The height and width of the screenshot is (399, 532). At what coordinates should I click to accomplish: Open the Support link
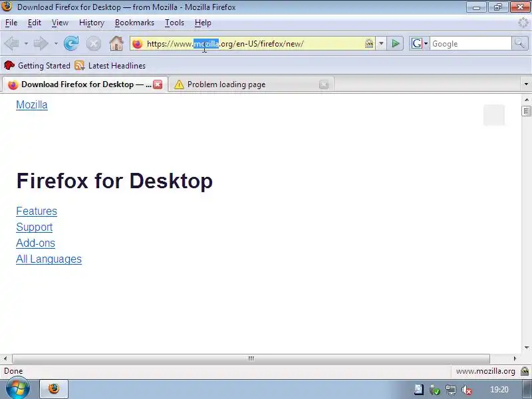click(35, 227)
